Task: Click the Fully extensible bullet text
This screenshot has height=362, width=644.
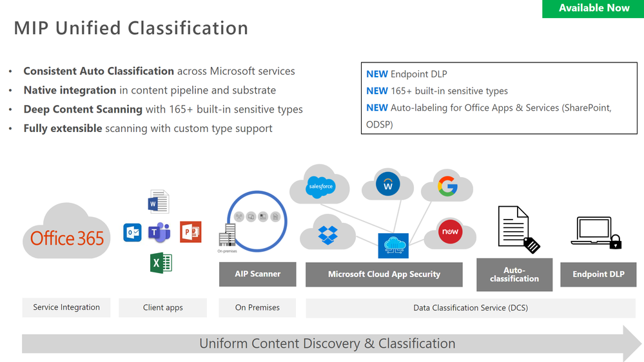Action: tap(148, 128)
